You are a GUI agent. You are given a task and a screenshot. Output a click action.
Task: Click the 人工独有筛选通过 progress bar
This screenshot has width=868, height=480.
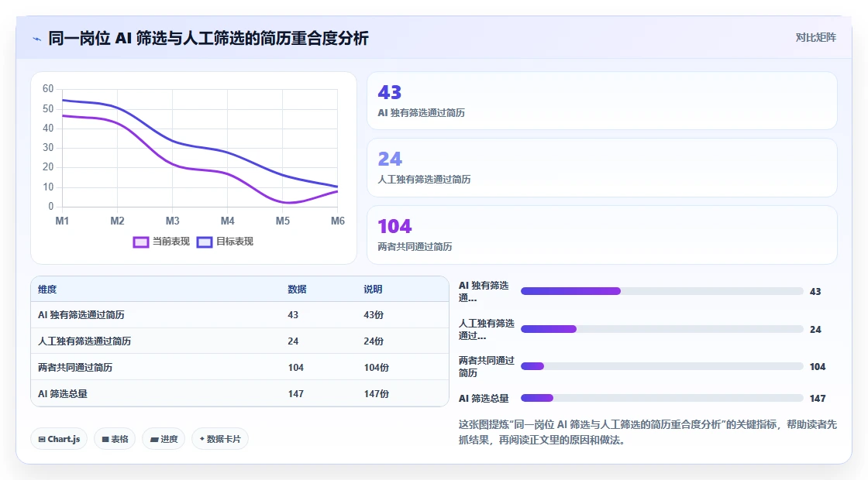click(x=662, y=329)
